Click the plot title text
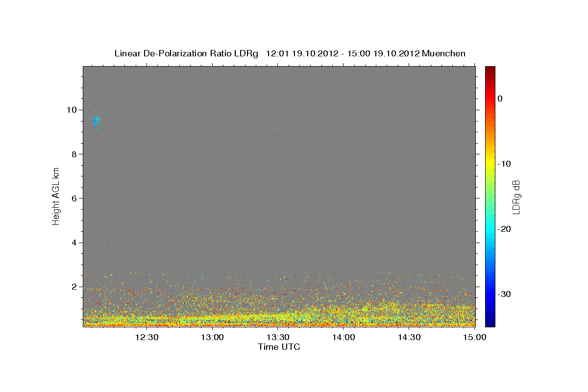The width and height of the screenshot is (588, 392). coord(290,53)
